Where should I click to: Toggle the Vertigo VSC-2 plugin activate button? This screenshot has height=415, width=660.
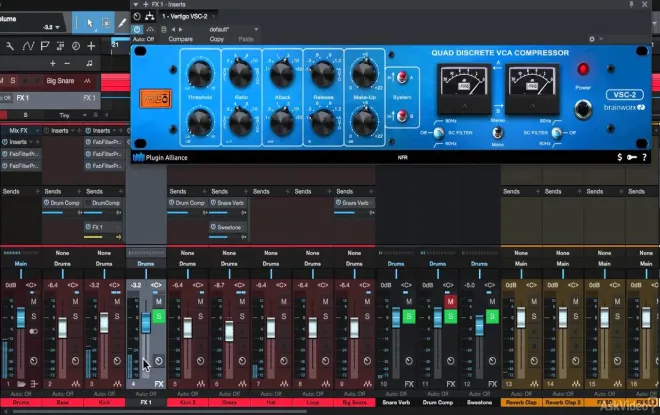click(x=137, y=29)
